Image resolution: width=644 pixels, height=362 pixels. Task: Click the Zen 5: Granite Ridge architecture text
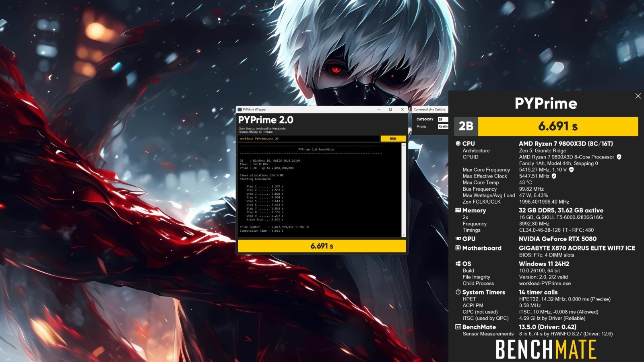tap(543, 150)
